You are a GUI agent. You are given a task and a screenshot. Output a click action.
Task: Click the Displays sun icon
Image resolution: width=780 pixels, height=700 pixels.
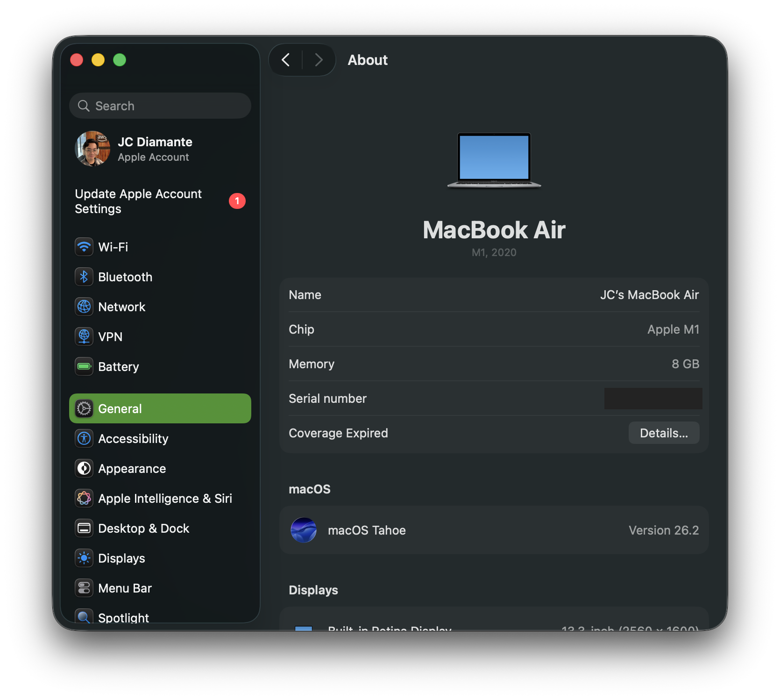click(84, 558)
